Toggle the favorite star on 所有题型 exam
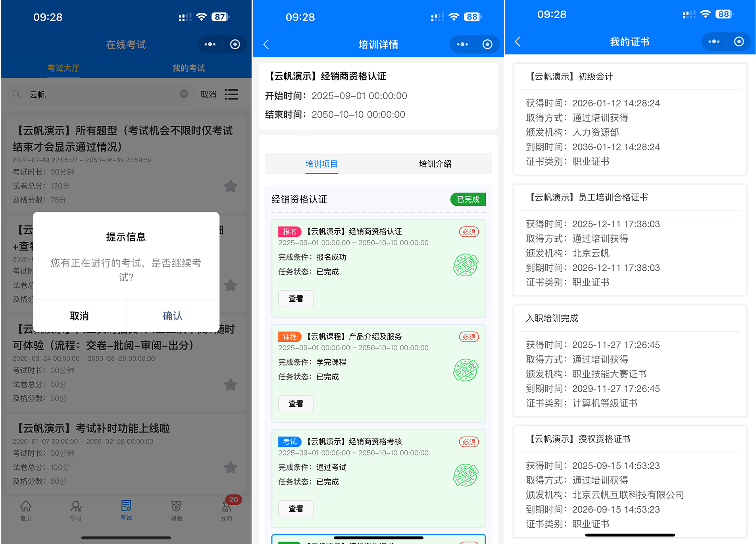The width and height of the screenshot is (756, 544). click(x=230, y=186)
